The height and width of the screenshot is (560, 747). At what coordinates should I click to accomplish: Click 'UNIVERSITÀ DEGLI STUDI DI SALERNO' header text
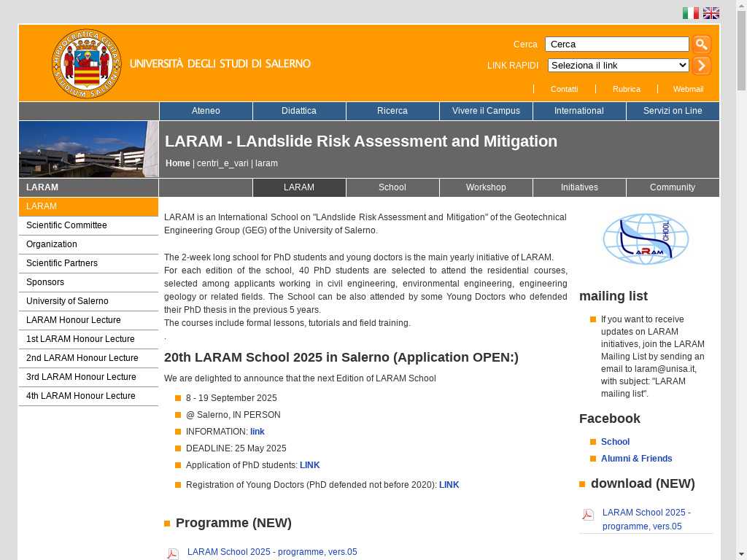tap(220, 64)
